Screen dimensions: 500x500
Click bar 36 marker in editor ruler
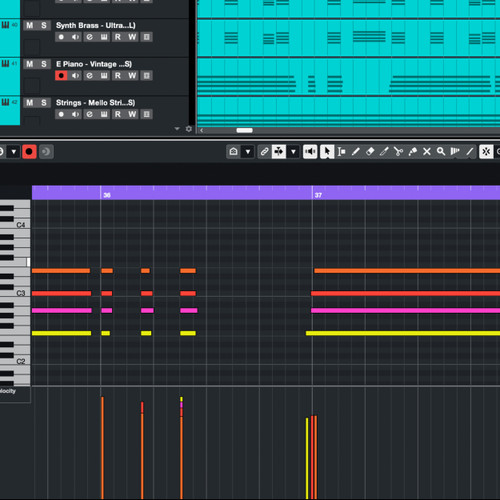[x=107, y=195]
